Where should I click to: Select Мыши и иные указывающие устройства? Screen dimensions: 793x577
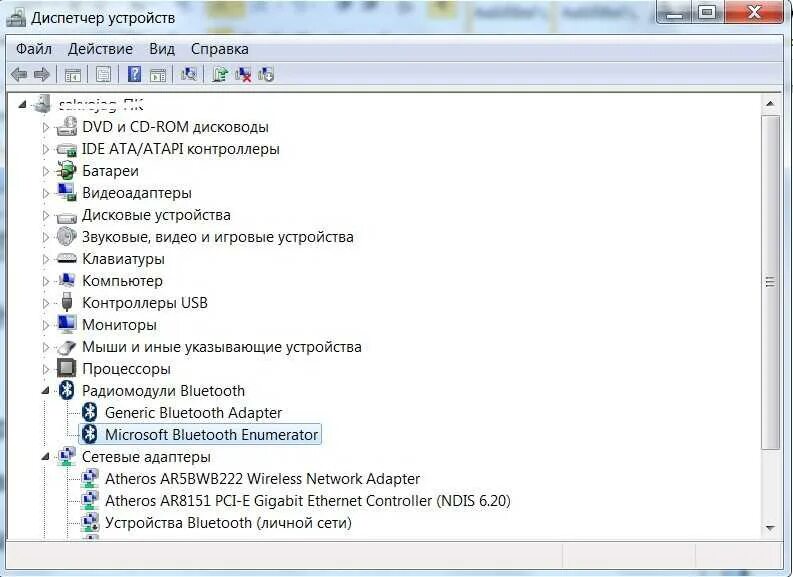click(x=222, y=347)
